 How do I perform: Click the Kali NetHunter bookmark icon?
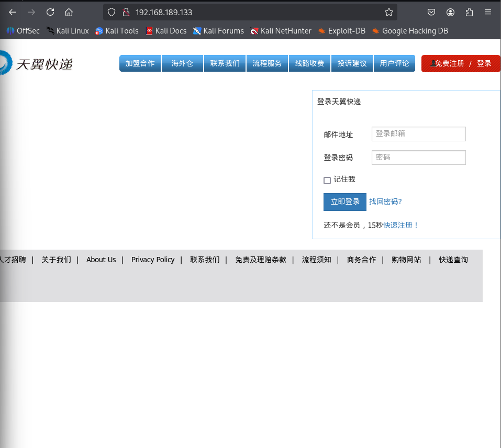[255, 31]
